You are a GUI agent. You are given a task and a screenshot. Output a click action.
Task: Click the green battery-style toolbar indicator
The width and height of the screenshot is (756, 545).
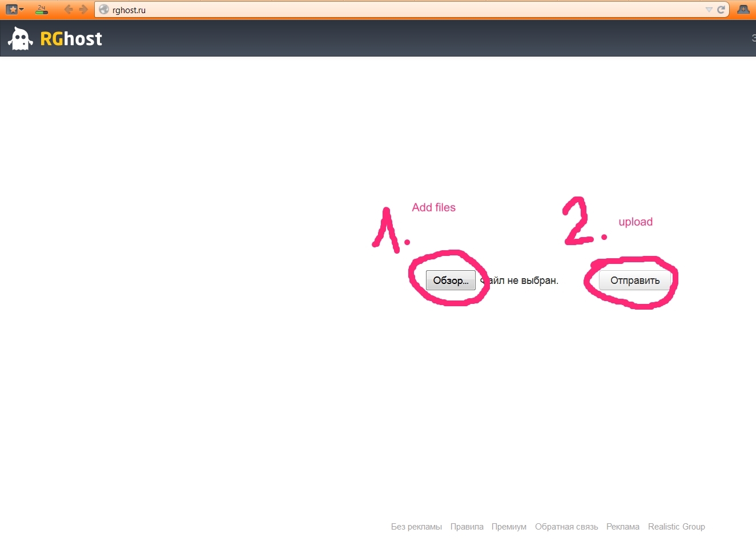pos(42,9)
